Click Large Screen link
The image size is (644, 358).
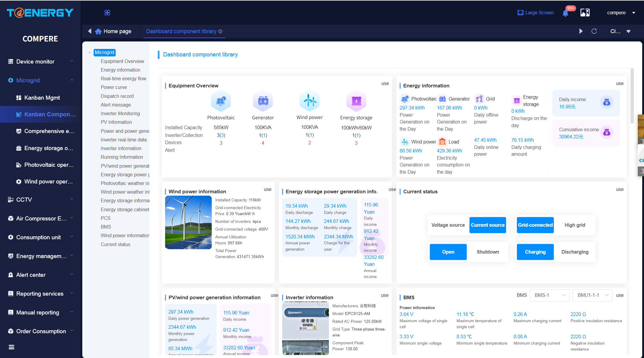[535, 13]
